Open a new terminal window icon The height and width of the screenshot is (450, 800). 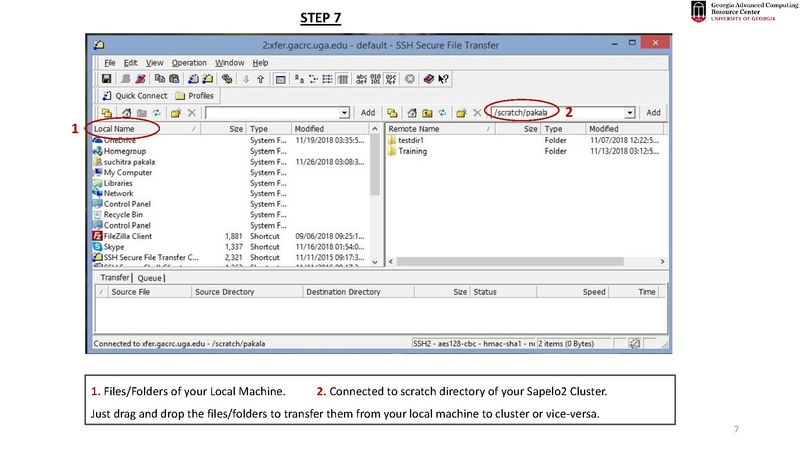pos(193,79)
